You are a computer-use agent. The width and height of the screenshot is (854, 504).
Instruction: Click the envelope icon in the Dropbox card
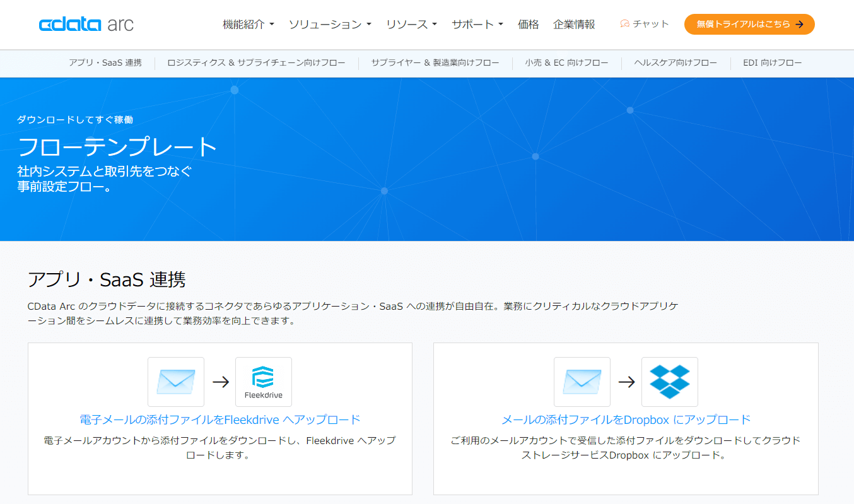pos(582,382)
